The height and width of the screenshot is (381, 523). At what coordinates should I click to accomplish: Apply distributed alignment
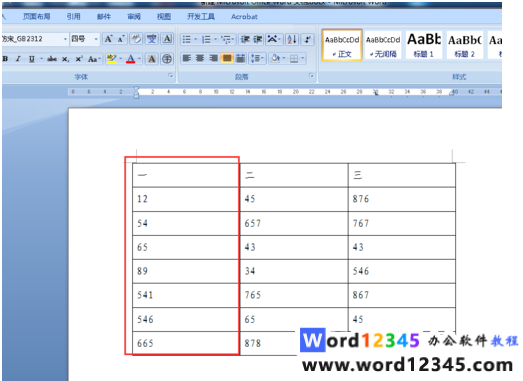(240, 59)
